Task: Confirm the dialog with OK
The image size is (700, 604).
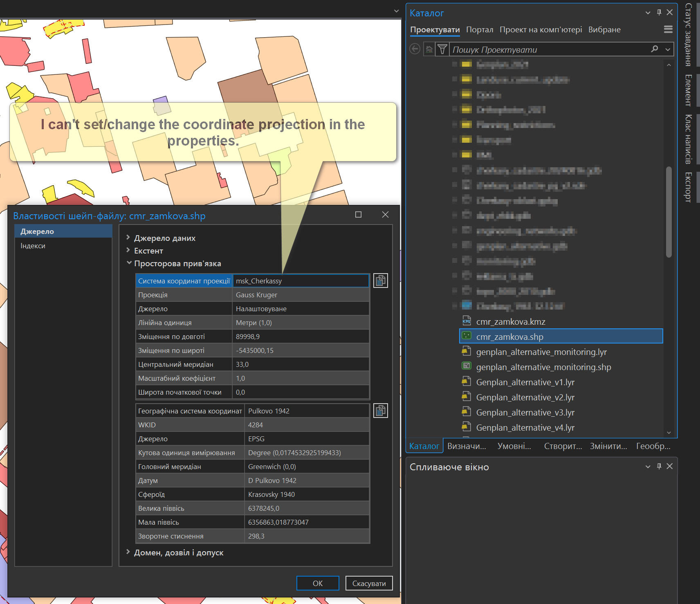Action: pos(318,583)
